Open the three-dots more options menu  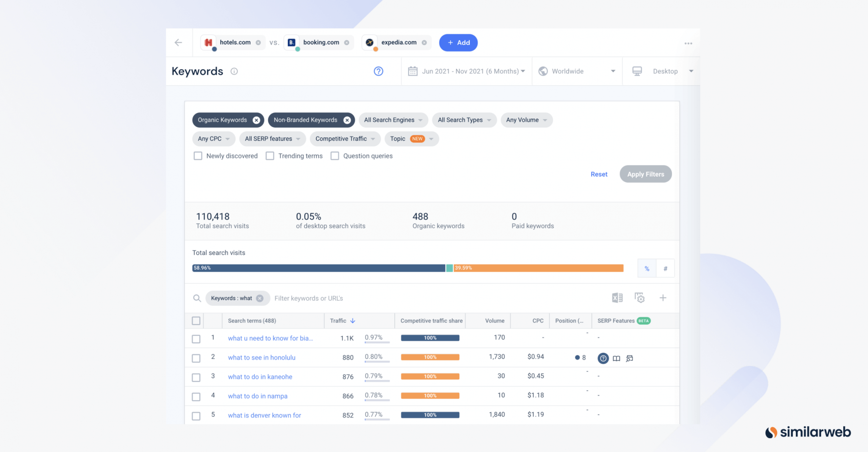tap(688, 43)
